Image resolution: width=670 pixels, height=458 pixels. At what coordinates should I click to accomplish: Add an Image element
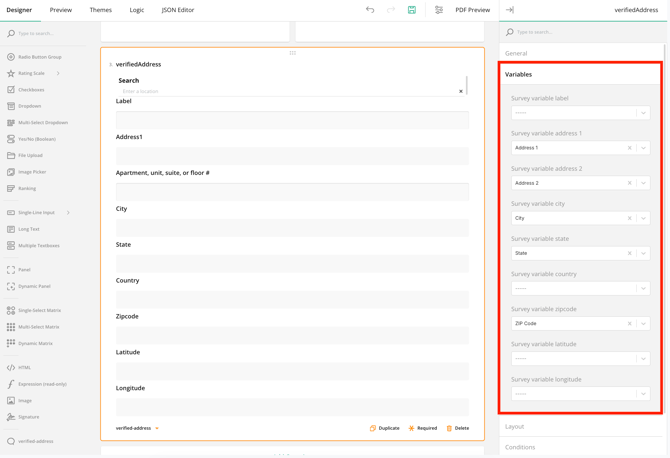click(19, 400)
